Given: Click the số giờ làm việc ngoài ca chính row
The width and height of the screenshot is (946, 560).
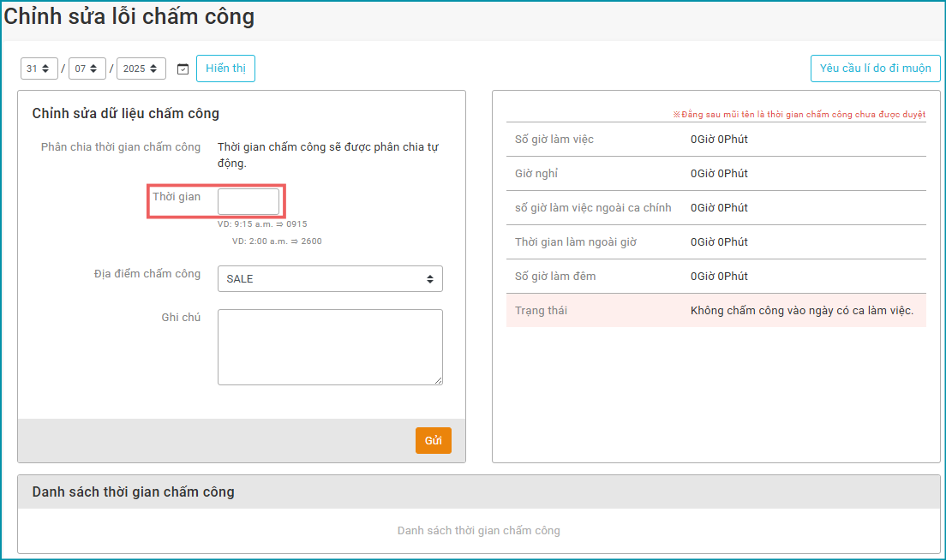Looking at the screenshot, I should tap(715, 208).
